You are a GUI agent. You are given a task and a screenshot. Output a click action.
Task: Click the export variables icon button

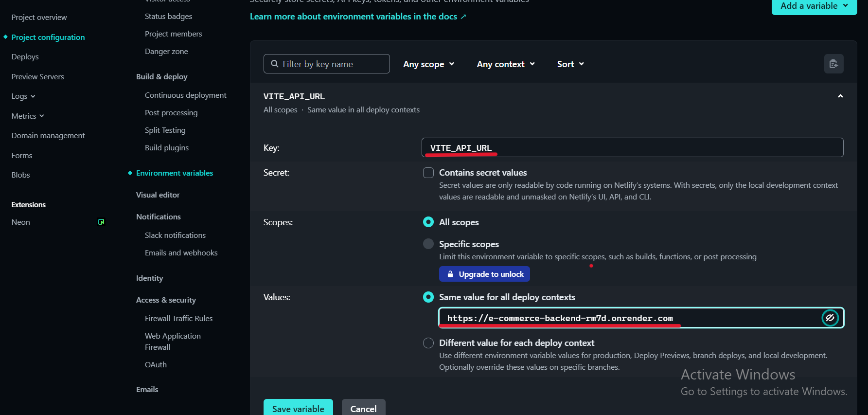pos(833,64)
